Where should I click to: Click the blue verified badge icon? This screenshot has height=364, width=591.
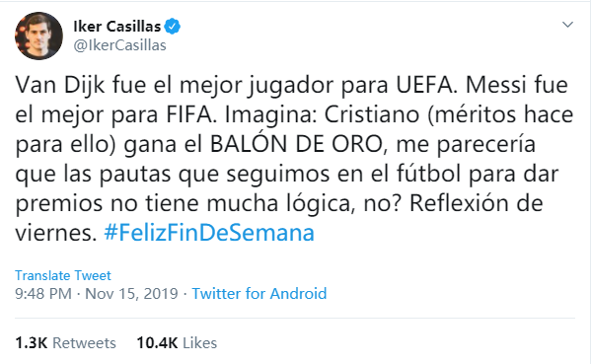[x=173, y=27]
